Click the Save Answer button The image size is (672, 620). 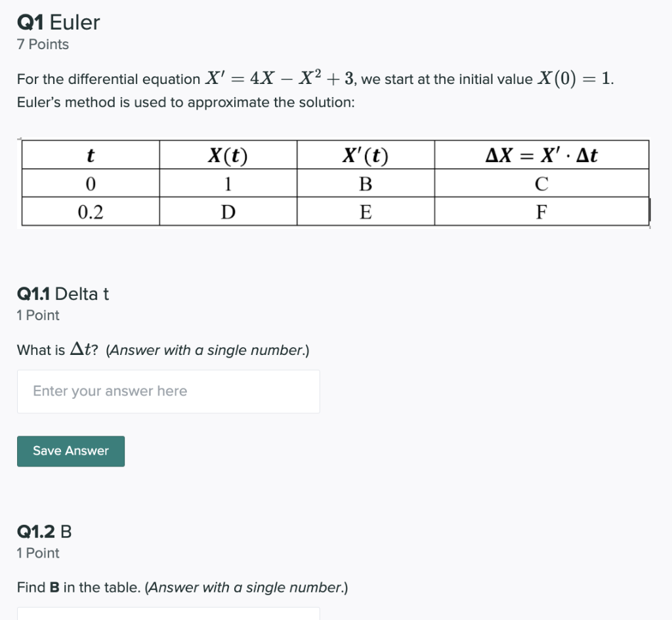coord(70,451)
